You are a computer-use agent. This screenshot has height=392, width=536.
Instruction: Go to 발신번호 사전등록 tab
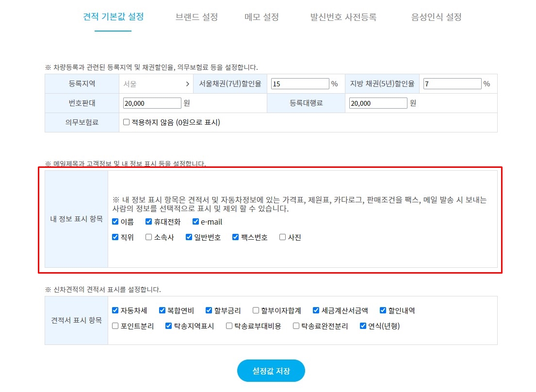[343, 17]
